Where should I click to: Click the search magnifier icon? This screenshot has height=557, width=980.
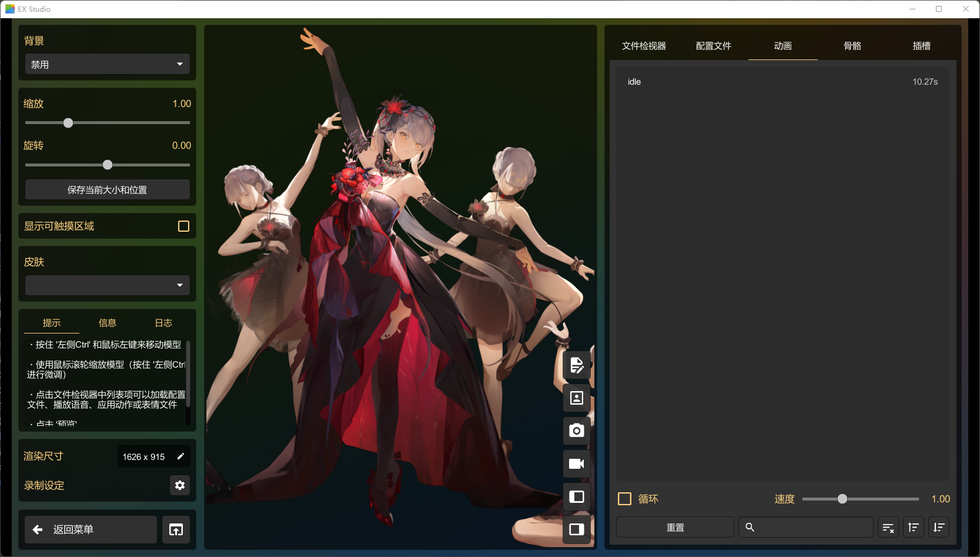coord(750,527)
